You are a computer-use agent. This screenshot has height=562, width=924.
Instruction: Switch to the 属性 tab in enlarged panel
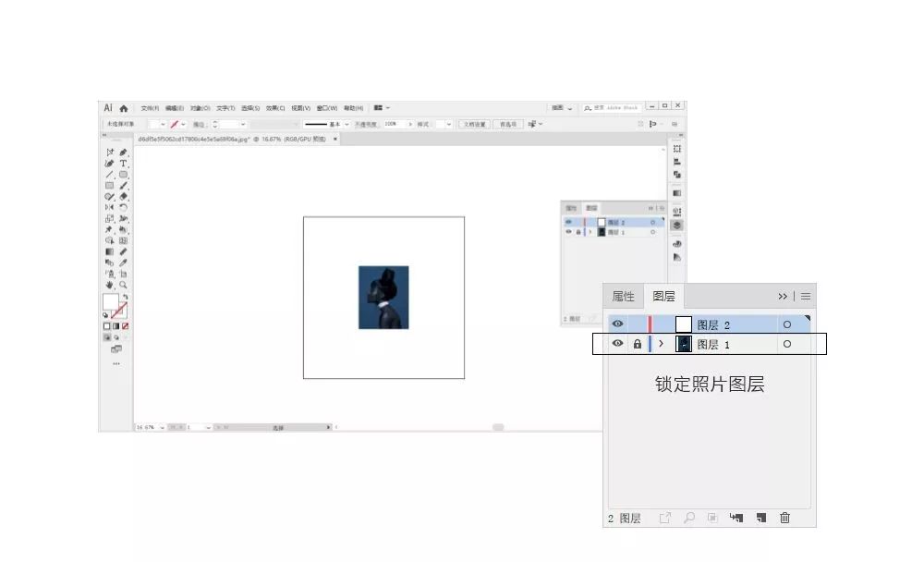(x=624, y=297)
